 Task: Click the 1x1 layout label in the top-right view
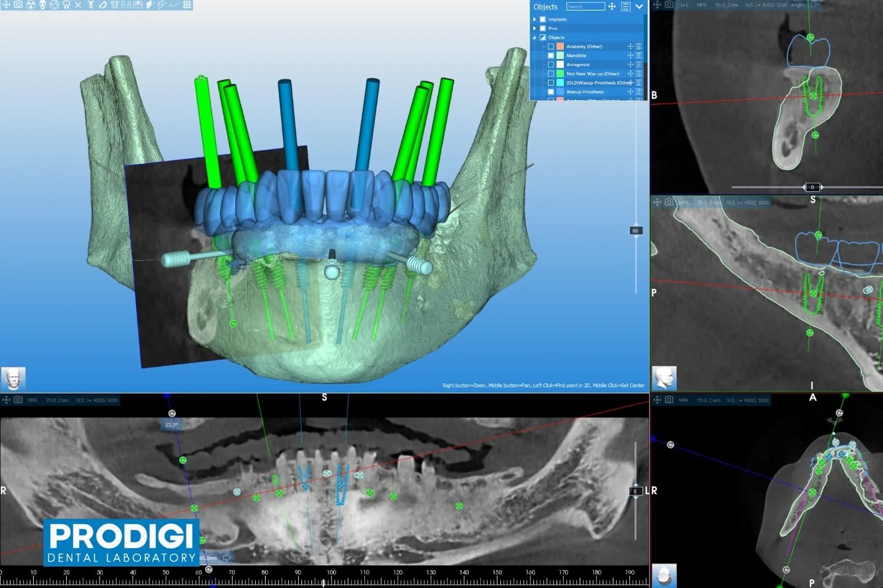pyautogui.click(x=684, y=5)
